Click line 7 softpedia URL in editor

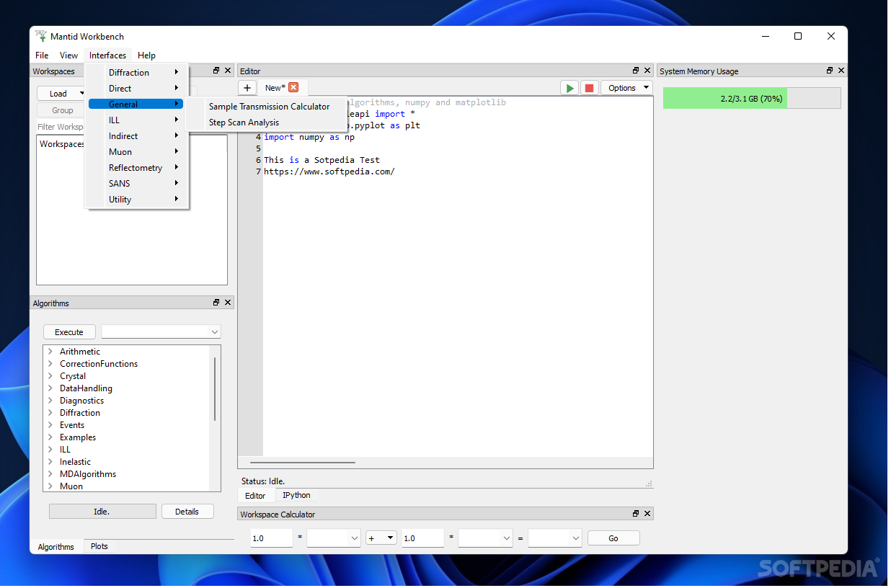pos(329,171)
